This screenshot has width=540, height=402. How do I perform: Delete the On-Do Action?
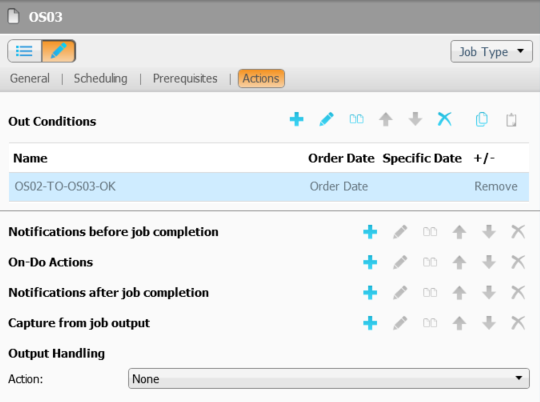(x=518, y=262)
